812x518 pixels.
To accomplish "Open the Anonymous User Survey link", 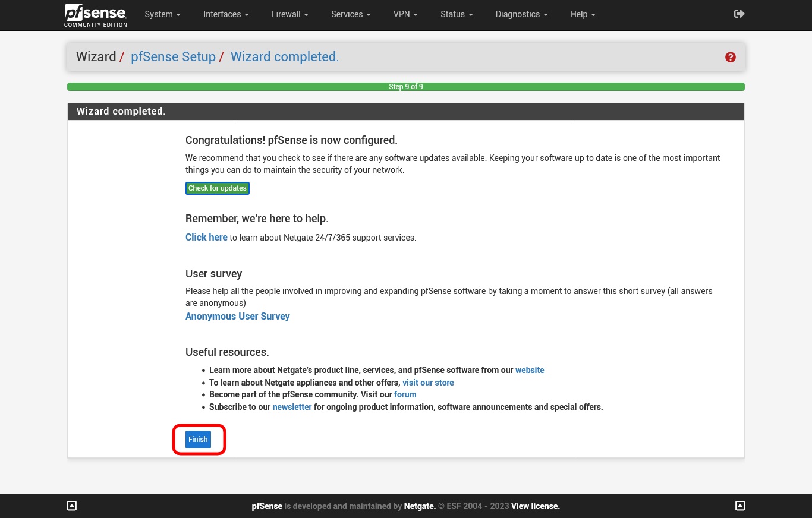I will pos(238,316).
